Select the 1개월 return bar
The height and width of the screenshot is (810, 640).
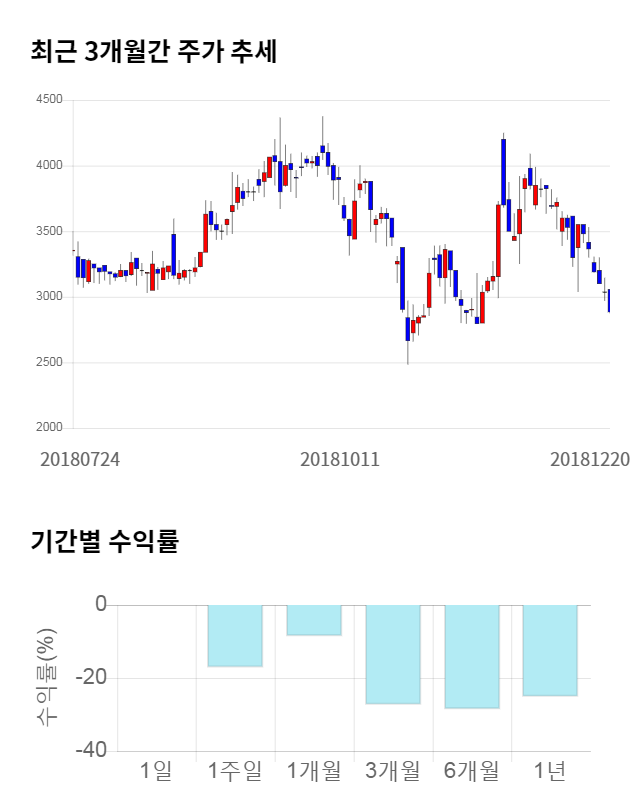click(x=314, y=620)
